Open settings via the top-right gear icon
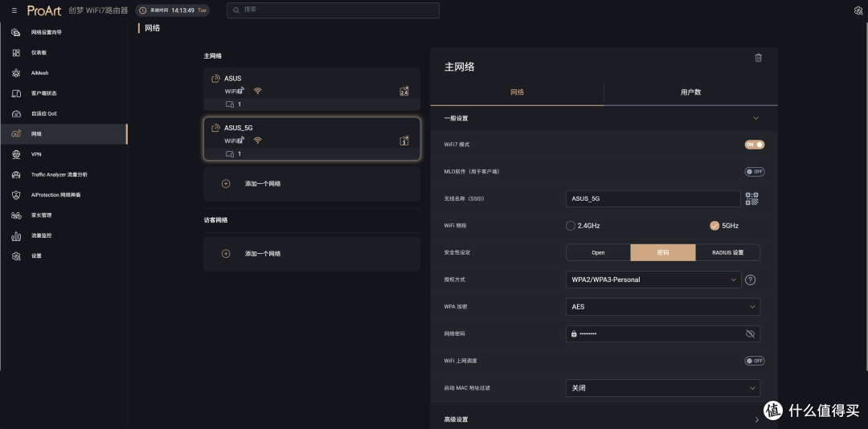This screenshot has height=429, width=868. coord(858,10)
